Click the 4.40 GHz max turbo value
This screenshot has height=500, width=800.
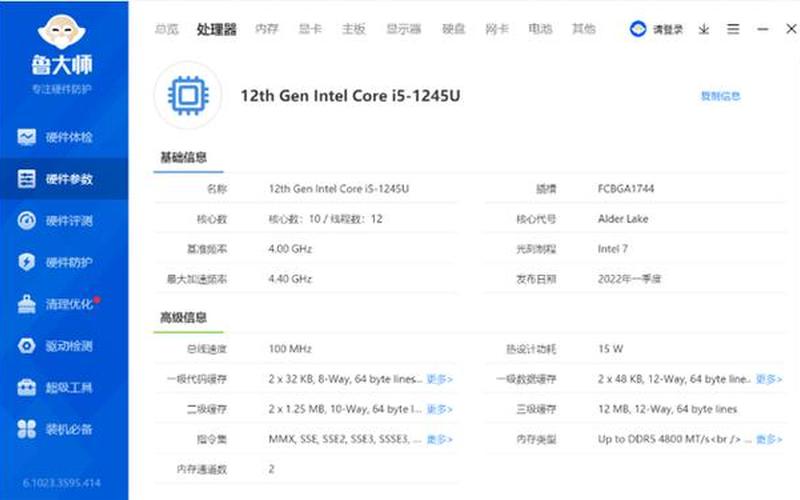click(x=290, y=279)
